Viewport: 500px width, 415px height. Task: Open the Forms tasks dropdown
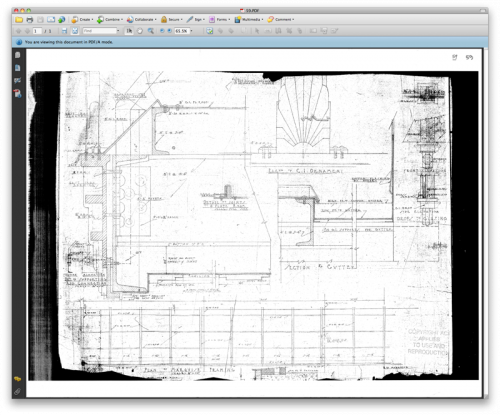pos(219,20)
